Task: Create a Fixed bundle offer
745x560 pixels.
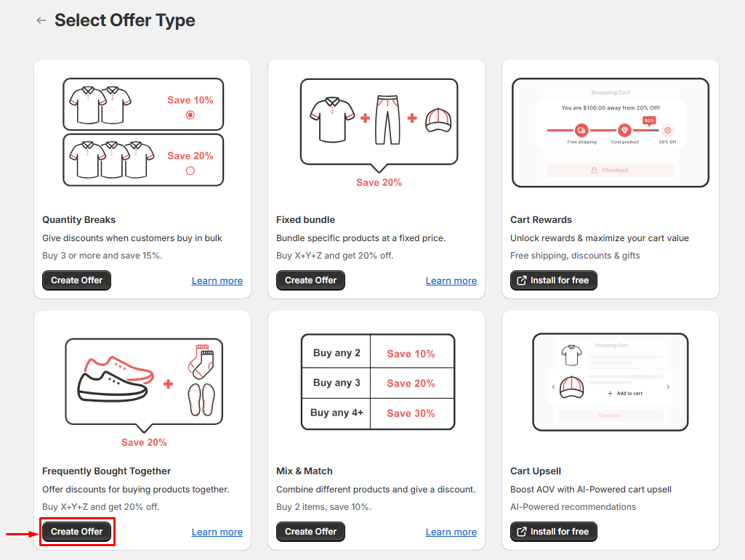Action: [x=310, y=280]
